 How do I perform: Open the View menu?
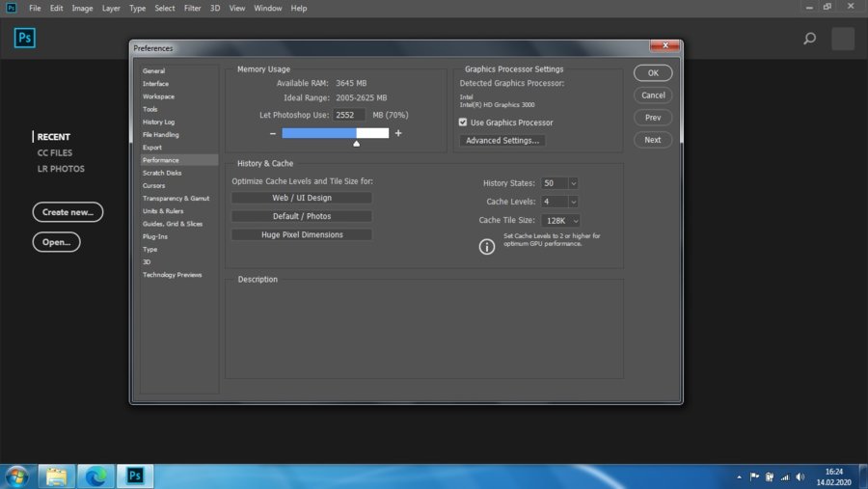237,9
